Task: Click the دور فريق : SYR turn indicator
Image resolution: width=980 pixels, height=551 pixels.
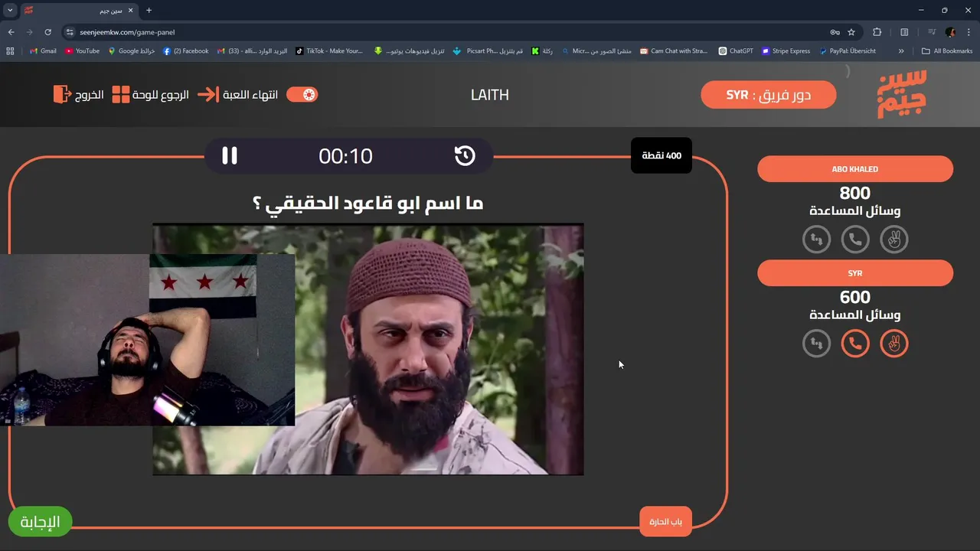Action: coord(768,95)
